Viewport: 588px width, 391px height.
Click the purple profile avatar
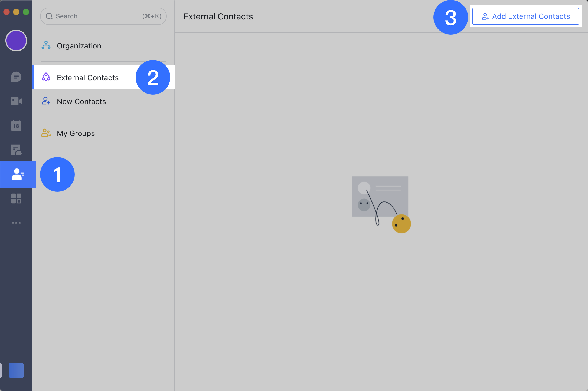tap(16, 41)
